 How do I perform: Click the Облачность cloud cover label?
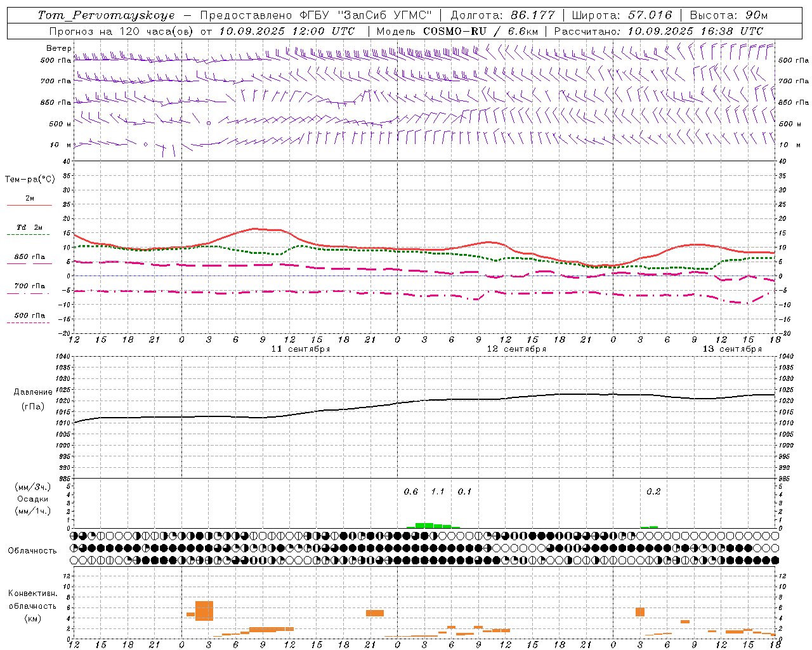32,551
